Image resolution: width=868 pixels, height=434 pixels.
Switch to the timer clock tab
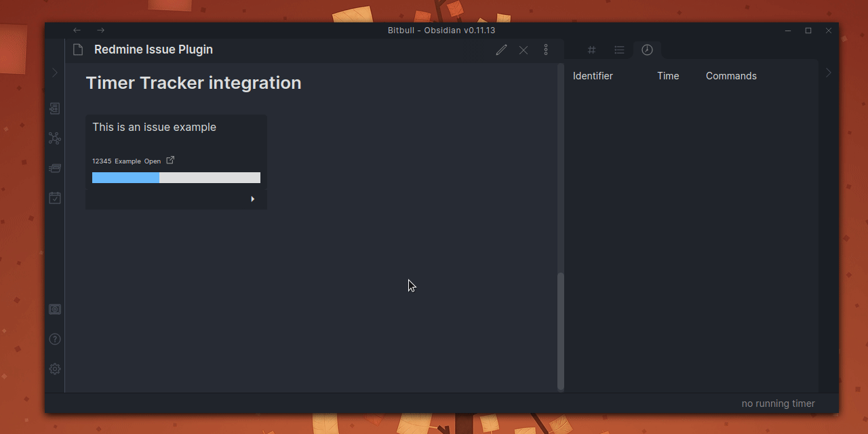[647, 50]
